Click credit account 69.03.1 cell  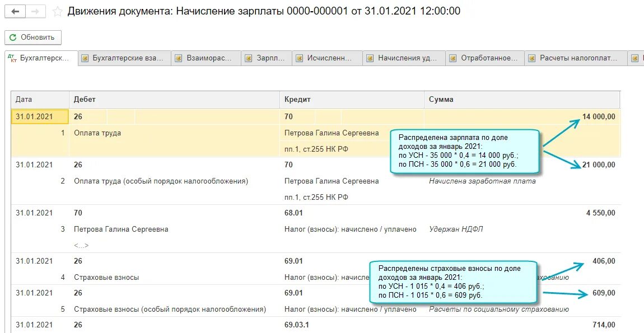click(297, 325)
